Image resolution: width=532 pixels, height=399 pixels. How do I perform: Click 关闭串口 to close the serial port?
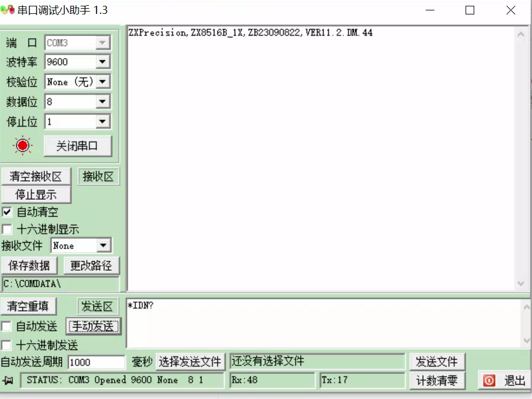[77, 146]
